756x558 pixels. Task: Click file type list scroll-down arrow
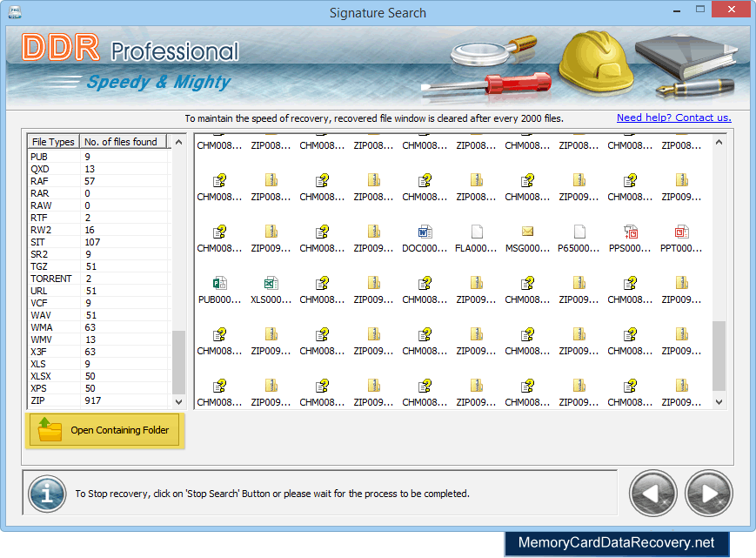tap(179, 401)
